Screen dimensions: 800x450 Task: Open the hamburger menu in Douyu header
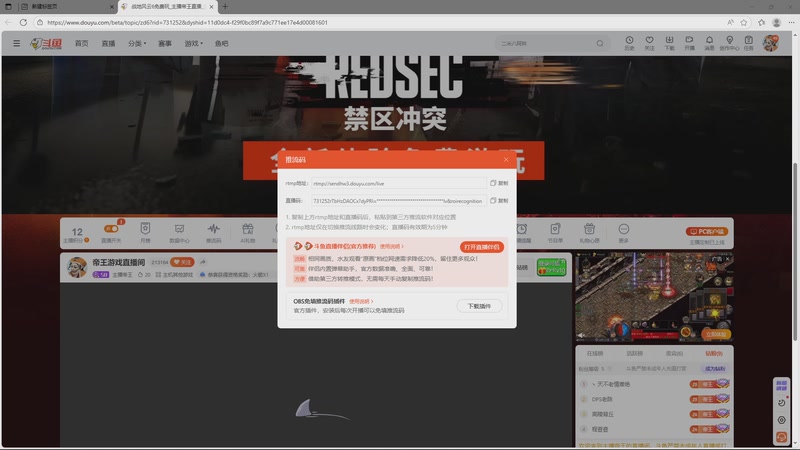[17, 43]
